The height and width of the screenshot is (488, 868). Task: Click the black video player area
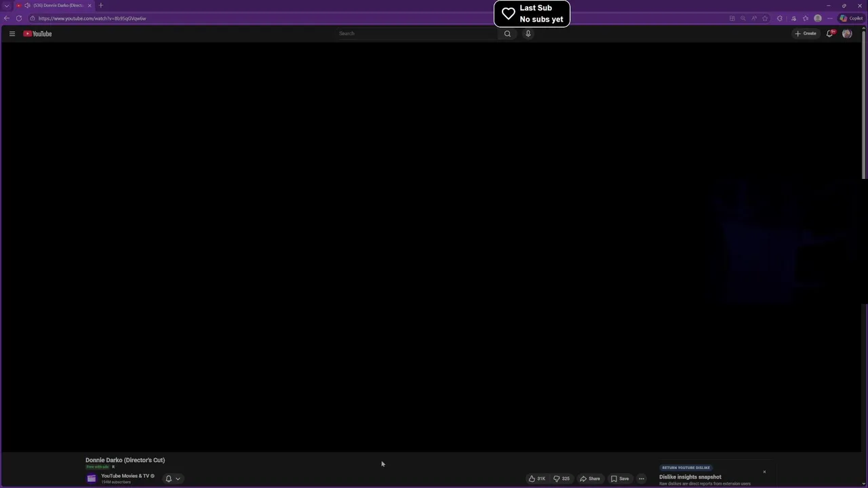431,247
